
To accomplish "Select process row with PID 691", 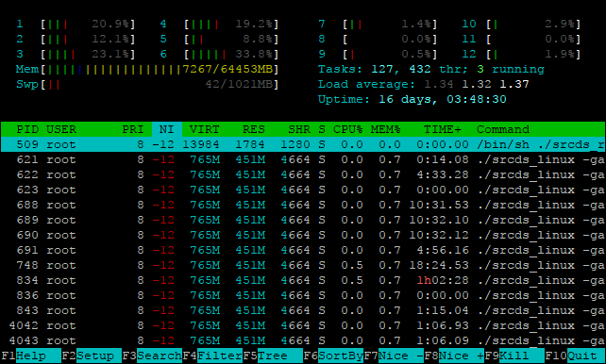I will tap(303, 250).
